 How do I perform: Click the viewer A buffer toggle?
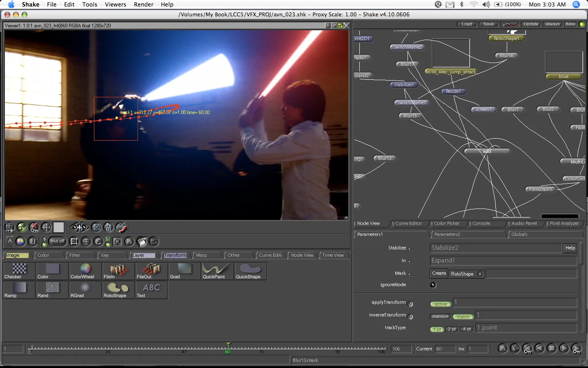pyautogui.click(x=10, y=241)
